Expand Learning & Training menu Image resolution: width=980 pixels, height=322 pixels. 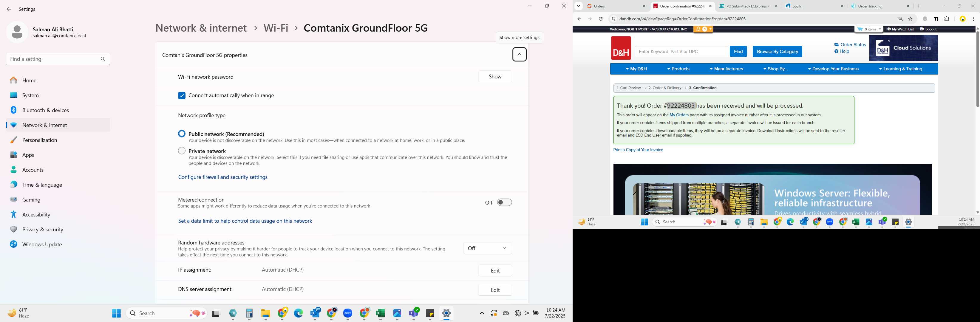(900, 69)
